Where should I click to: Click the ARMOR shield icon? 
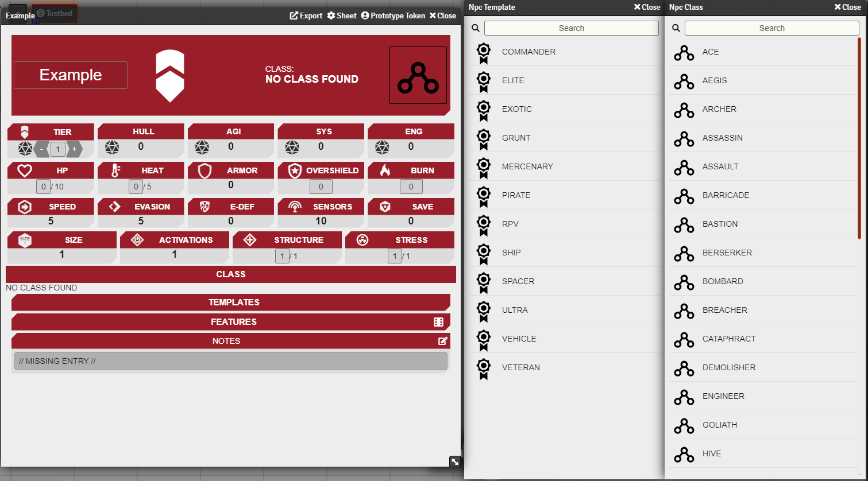coord(205,170)
